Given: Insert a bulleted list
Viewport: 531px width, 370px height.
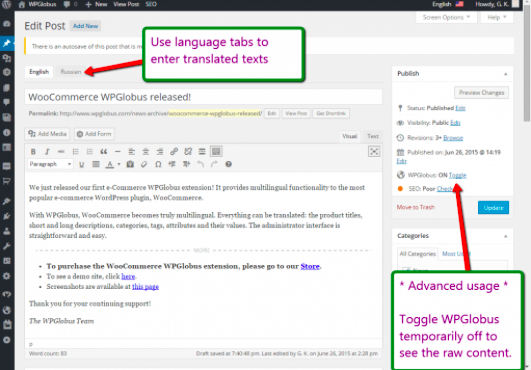Looking at the screenshot, I should 76,152.
